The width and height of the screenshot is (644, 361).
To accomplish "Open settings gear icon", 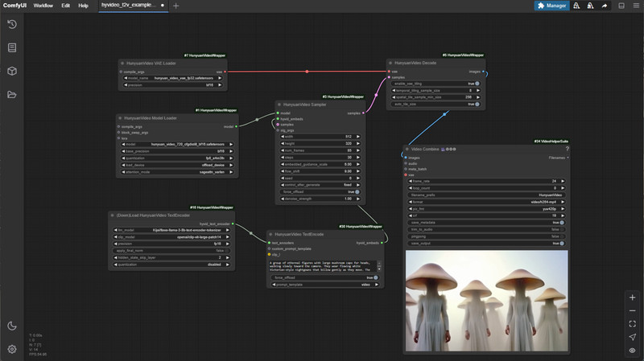I will point(12,349).
